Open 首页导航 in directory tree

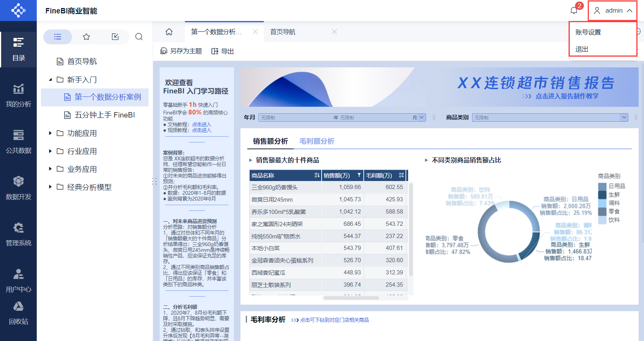click(x=82, y=61)
